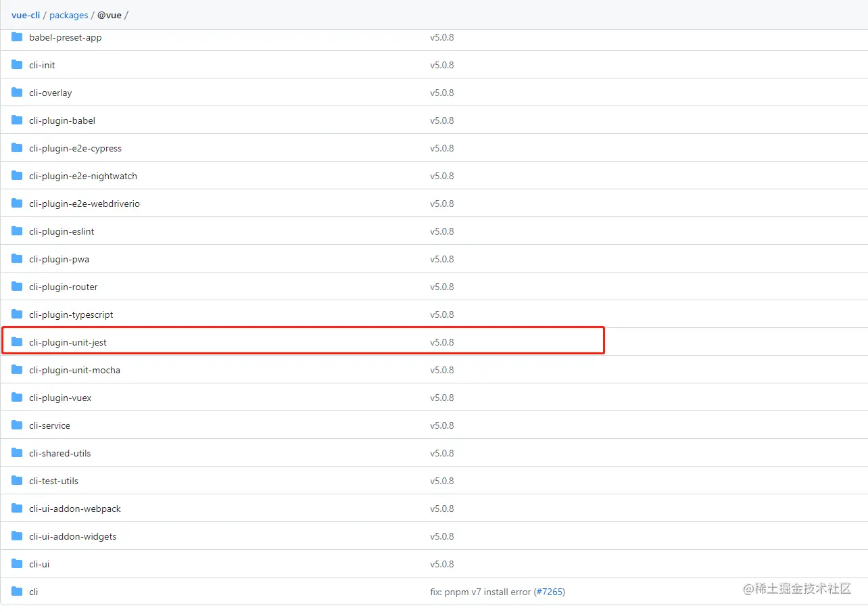868x612 pixels.
Task: Navigate into cli-plugin-vuex
Action: coord(60,398)
